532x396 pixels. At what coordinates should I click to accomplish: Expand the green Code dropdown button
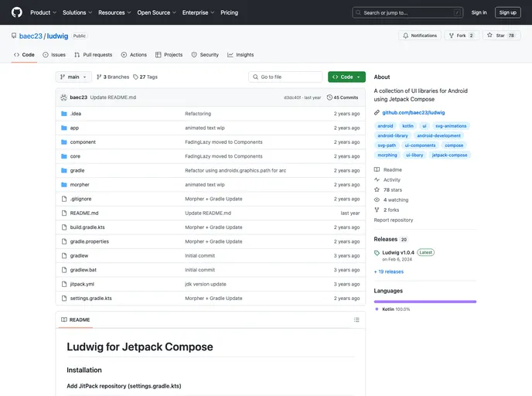(346, 77)
